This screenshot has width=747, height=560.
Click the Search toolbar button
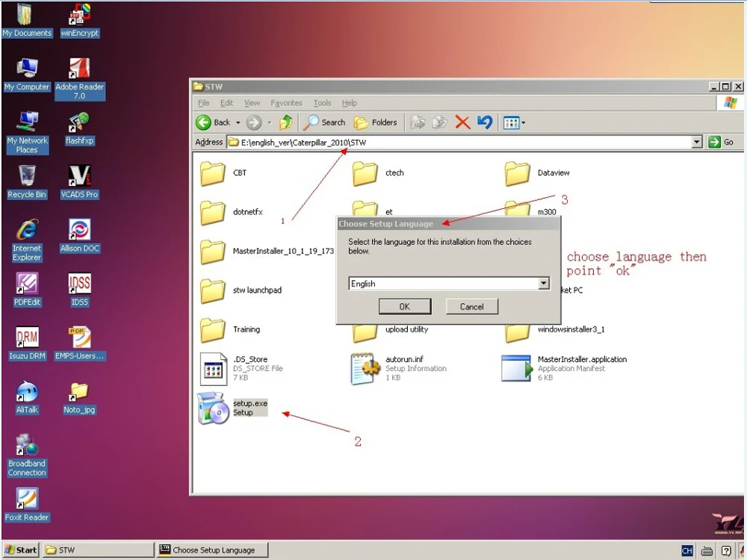click(324, 122)
